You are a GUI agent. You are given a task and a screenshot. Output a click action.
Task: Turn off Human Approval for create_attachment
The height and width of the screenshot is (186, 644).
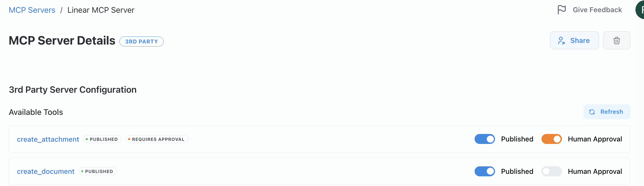551,139
